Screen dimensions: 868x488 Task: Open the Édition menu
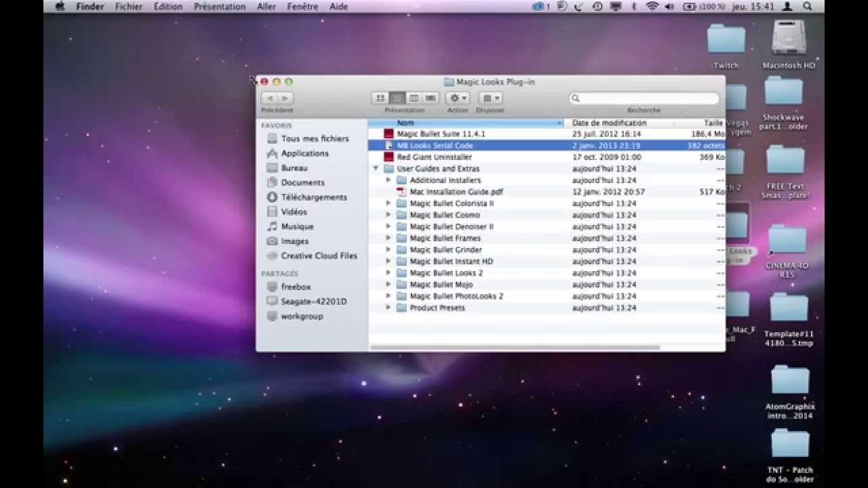[x=168, y=6]
